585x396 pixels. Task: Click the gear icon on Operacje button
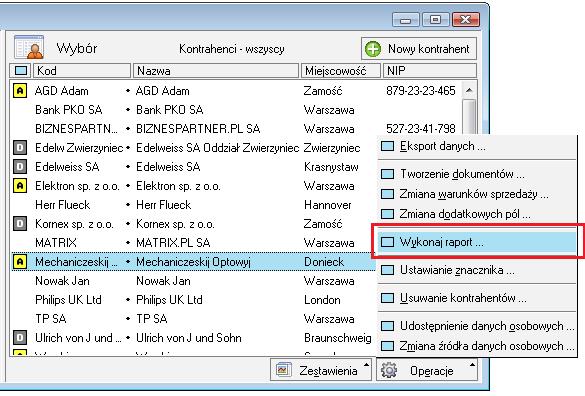[389, 371]
